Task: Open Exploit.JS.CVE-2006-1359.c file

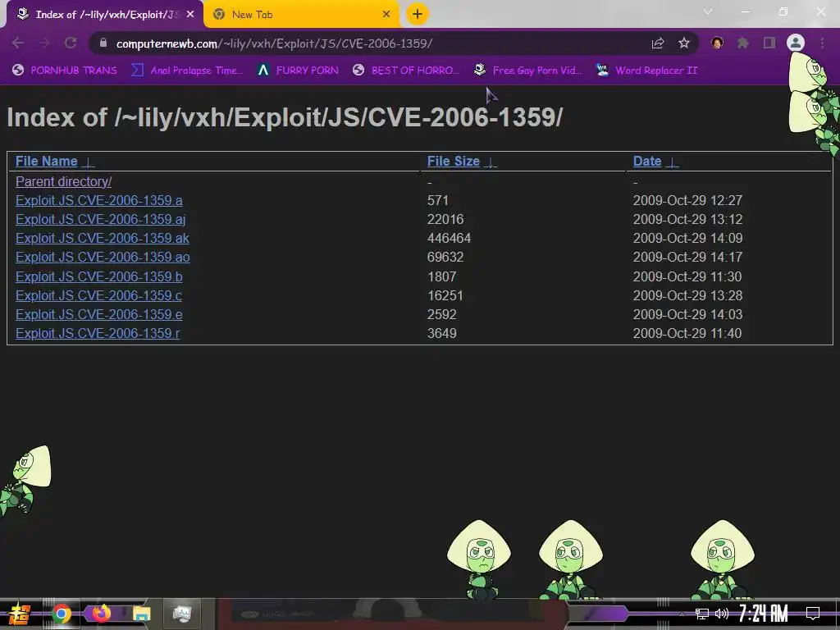Action: pyautogui.click(x=99, y=295)
